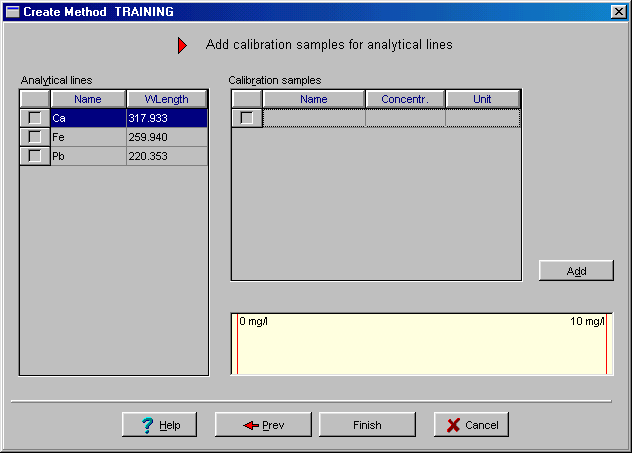Click the 220.353 wavelength cell
632x453 pixels.
click(167, 156)
